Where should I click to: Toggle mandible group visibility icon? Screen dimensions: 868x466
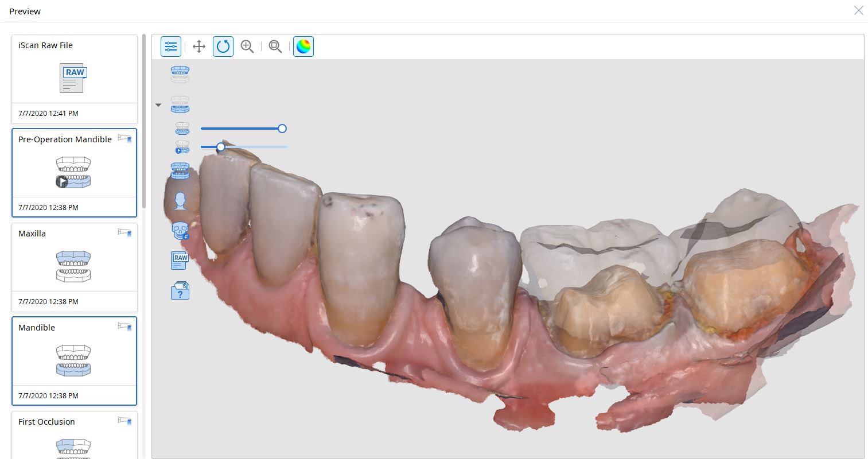click(180, 104)
